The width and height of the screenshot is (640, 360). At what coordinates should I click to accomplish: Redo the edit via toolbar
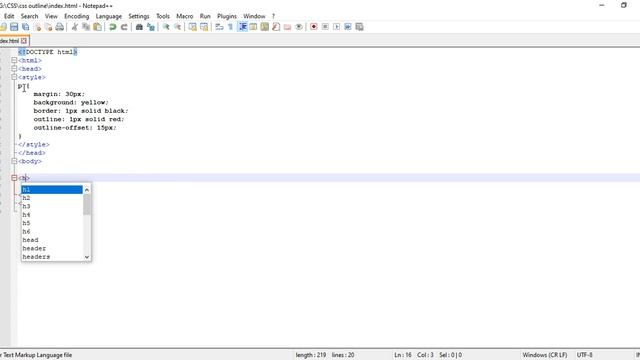pos(124,27)
